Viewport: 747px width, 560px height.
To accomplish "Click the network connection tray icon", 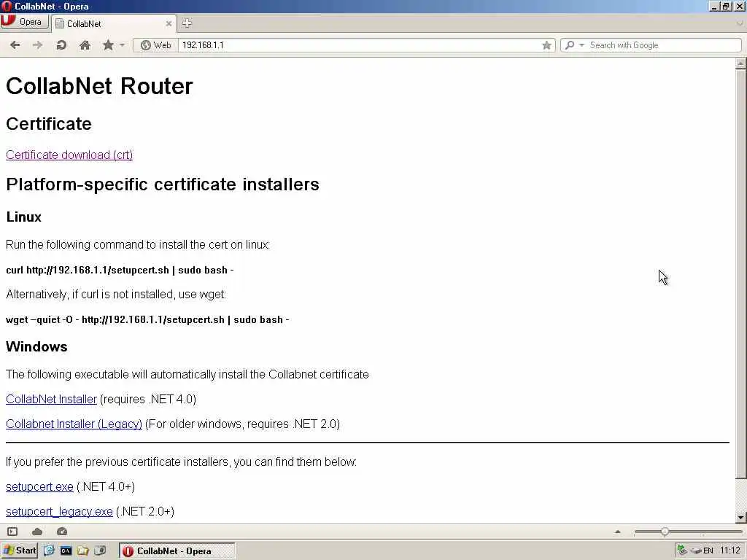I will [683, 550].
